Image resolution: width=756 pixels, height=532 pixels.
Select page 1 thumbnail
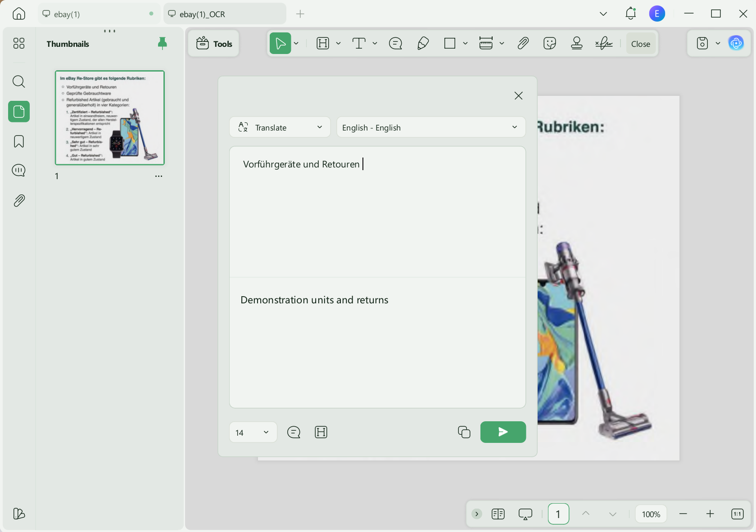point(110,117)
